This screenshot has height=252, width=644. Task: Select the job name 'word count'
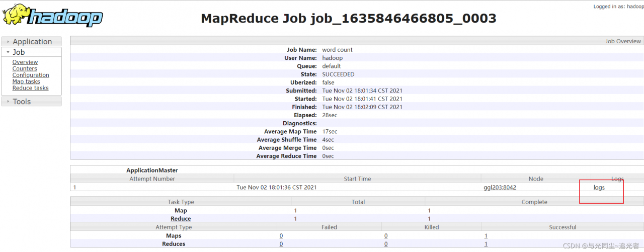(337, 50)
